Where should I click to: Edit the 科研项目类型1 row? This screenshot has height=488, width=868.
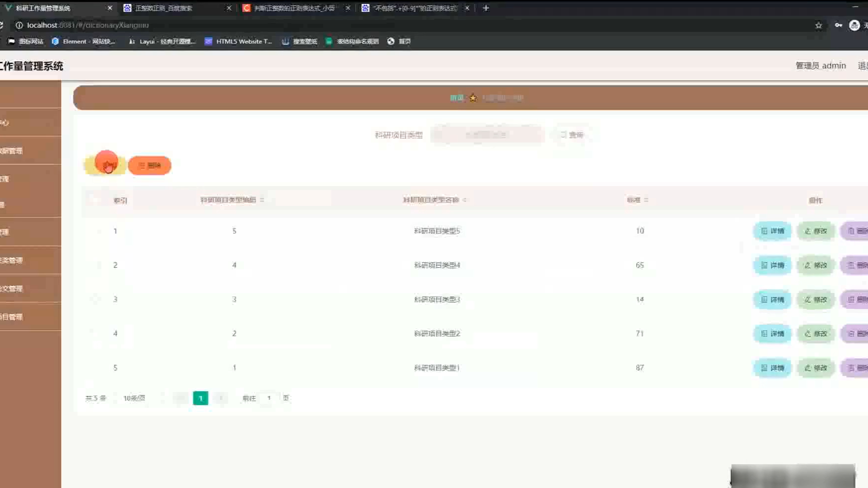click(x=816, y=368)
